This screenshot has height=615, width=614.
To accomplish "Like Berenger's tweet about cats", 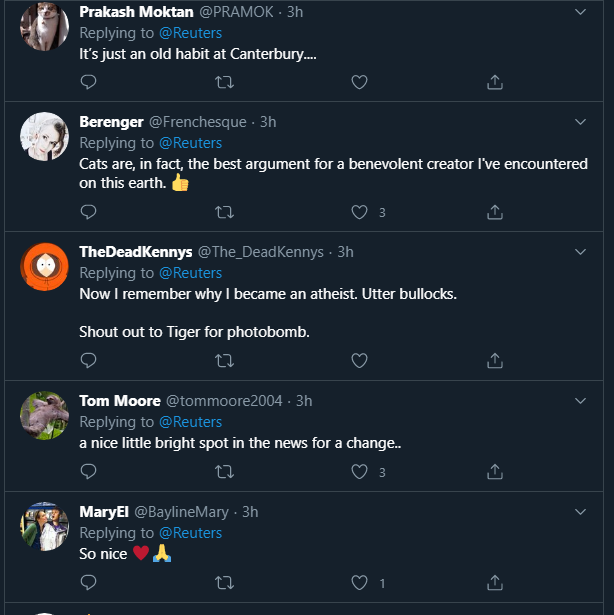I will 360,212.
